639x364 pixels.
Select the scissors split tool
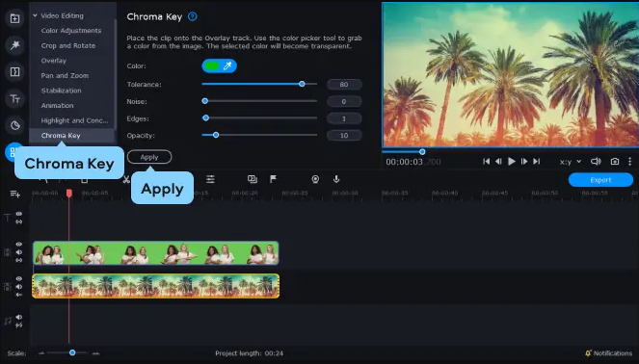(126, 179)
